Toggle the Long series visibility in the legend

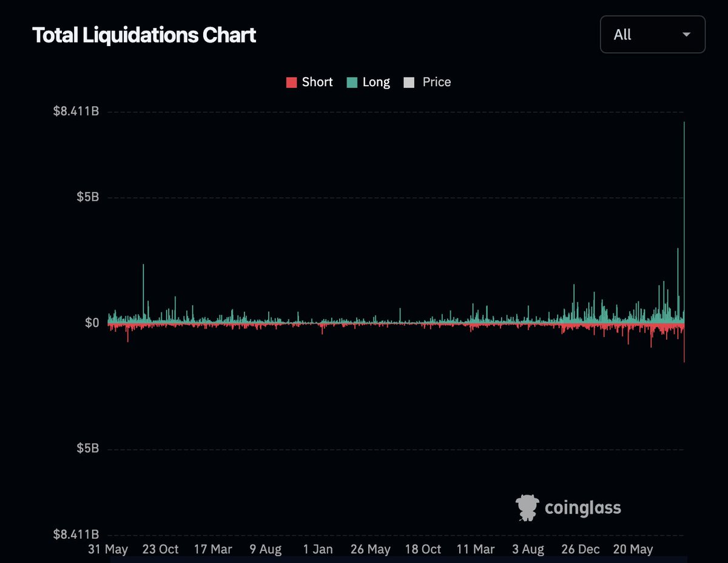[369, 82]
